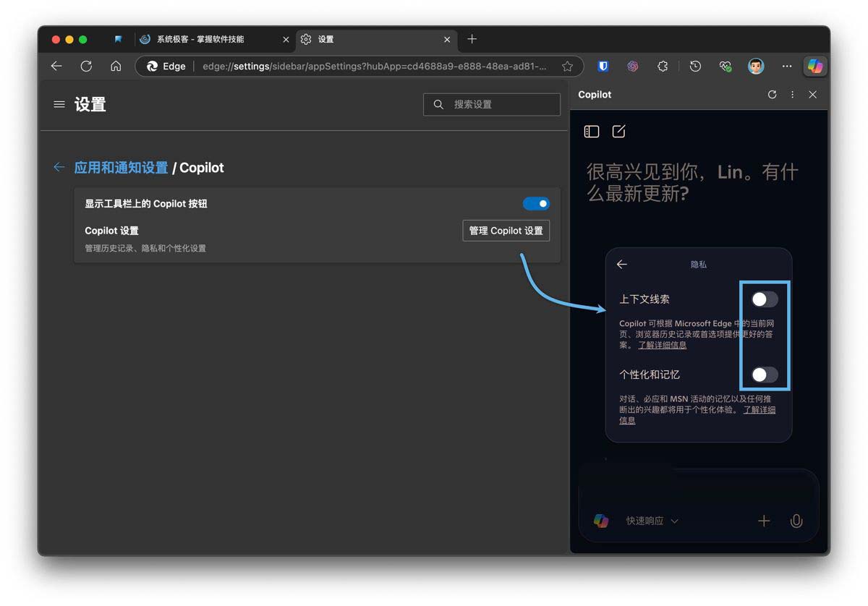Screen dimensions: 868x606
Task: Click the 管理历史记录、隐私和个性化设置 description
Action: click(x=145, y=248)
